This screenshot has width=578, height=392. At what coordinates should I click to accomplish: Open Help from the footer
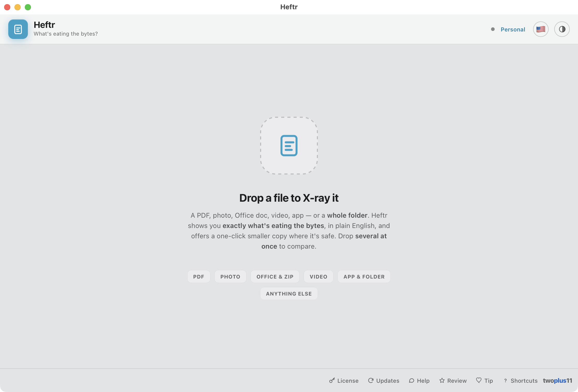pos(423,381)
